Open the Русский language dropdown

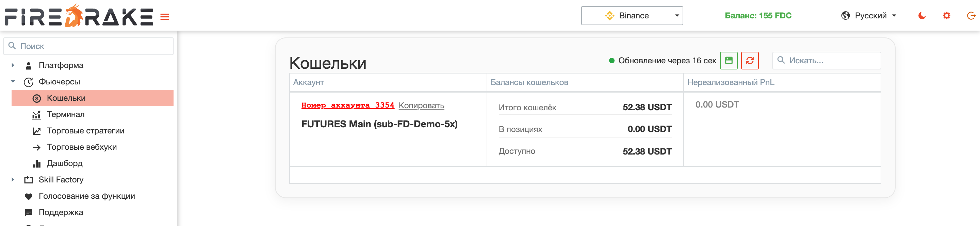pos(869,16)
